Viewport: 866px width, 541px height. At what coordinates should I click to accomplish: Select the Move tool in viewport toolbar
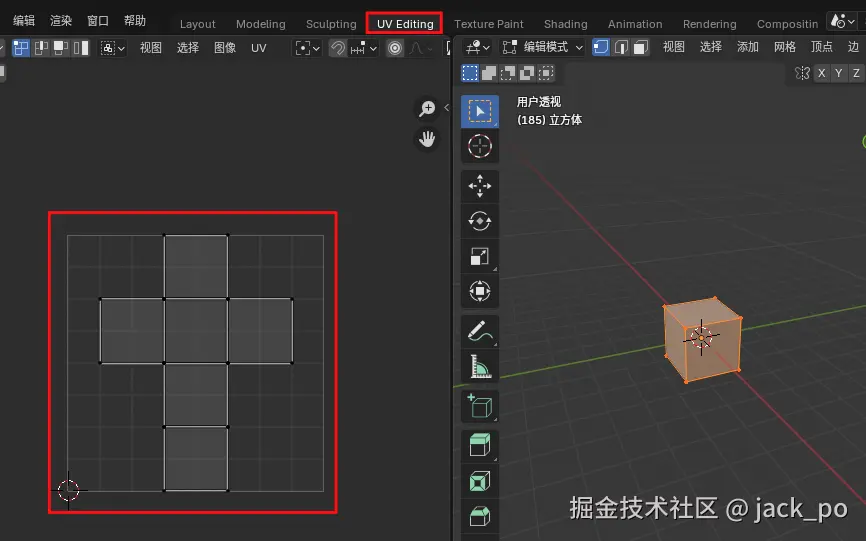coord(479,186)
